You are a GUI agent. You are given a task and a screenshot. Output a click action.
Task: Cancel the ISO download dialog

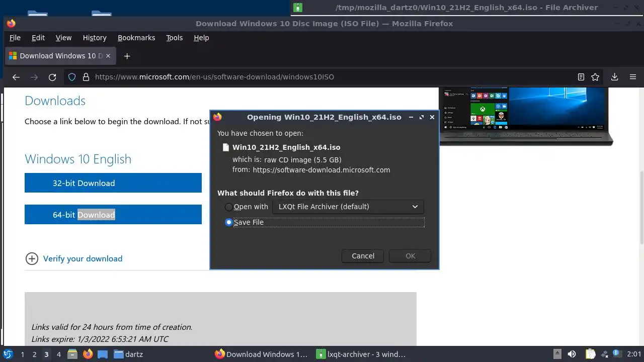pyautogui.click(x=363, y=256)
